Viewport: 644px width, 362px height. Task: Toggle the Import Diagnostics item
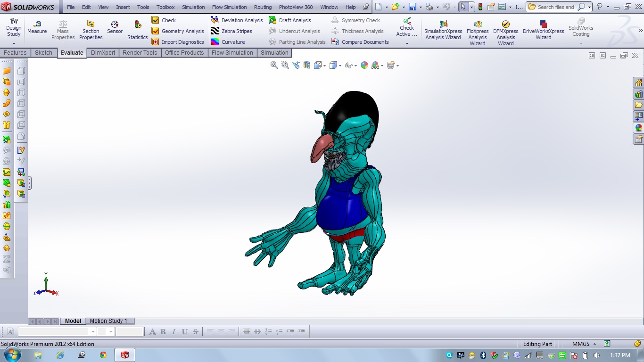pos(178,42)
